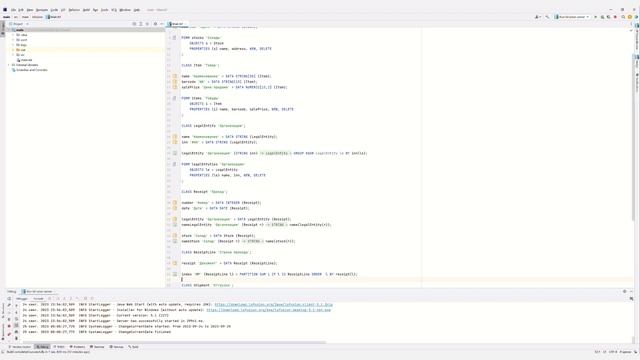Click the orange update notification icon

(x=630, y=17)
